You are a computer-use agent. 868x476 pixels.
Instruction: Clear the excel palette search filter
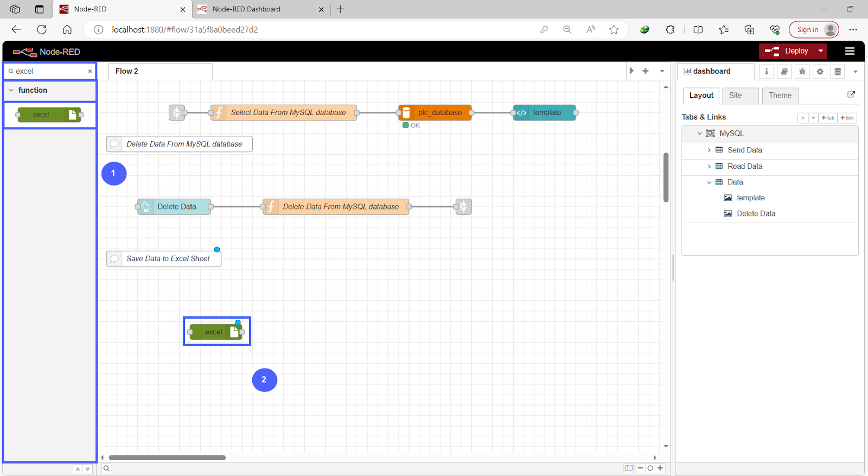90,71
